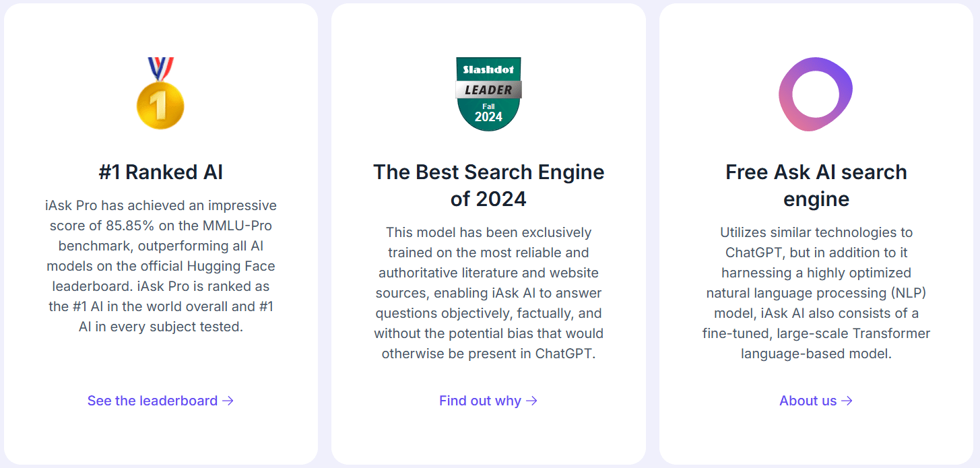The width and height of the screenshot is (980, 468).
Task: Click the purple-pink iAsk ring logo
Action: [816, 94]
